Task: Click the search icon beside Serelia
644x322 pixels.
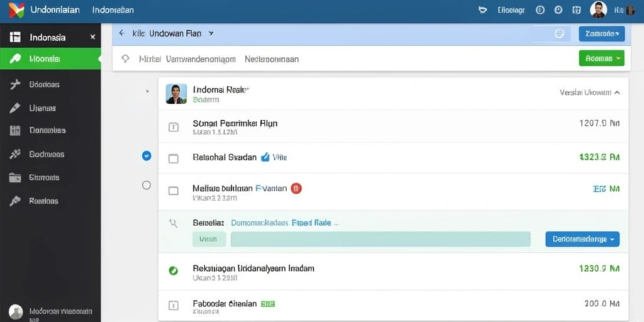Action: 174,223
